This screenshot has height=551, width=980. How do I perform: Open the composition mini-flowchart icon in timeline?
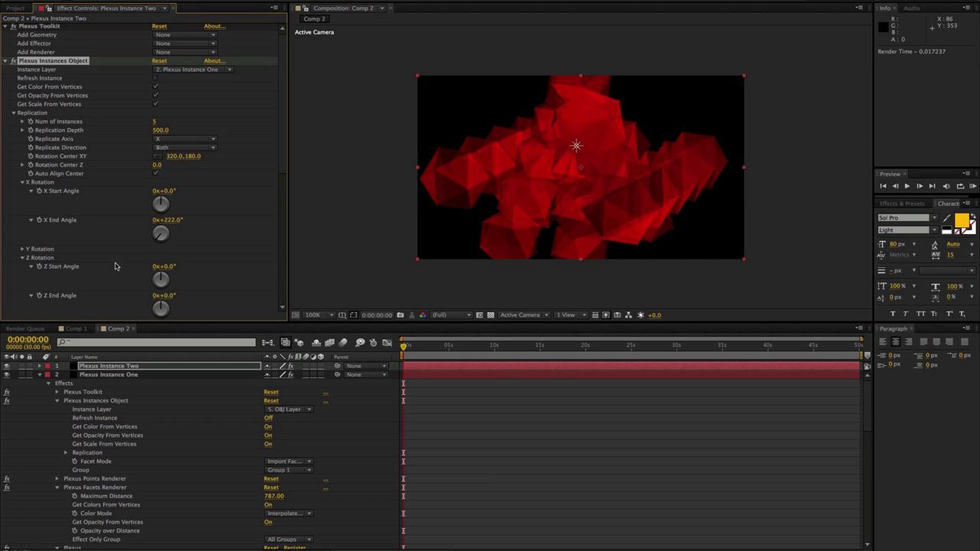point(268,342)
